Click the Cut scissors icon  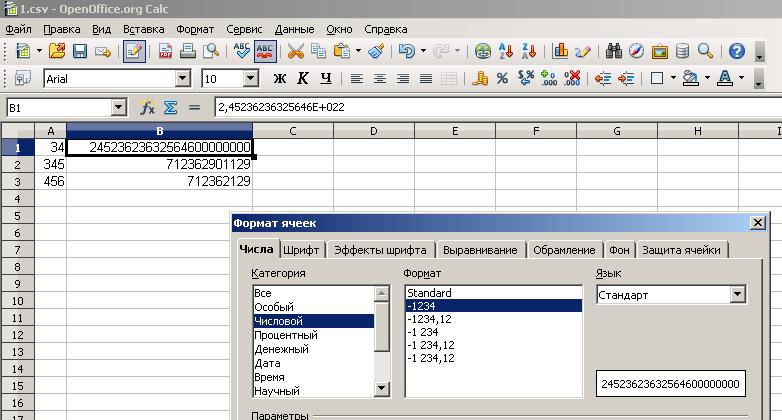(295, 51)
